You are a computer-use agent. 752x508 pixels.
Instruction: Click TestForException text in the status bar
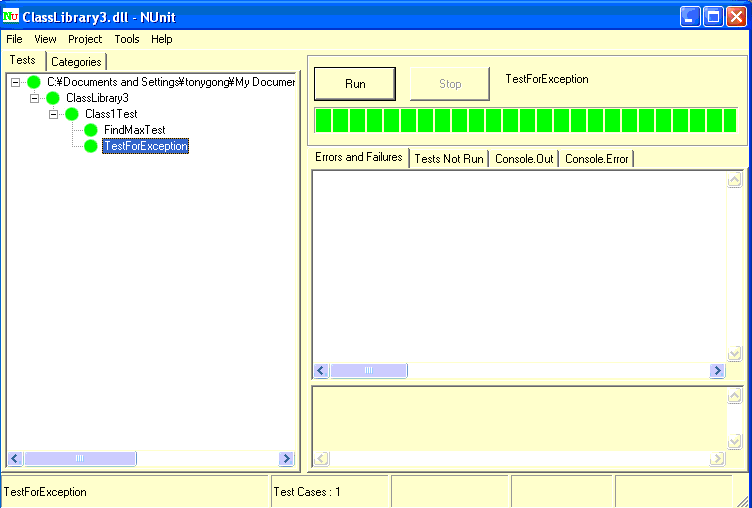click(x=45, y=492)
